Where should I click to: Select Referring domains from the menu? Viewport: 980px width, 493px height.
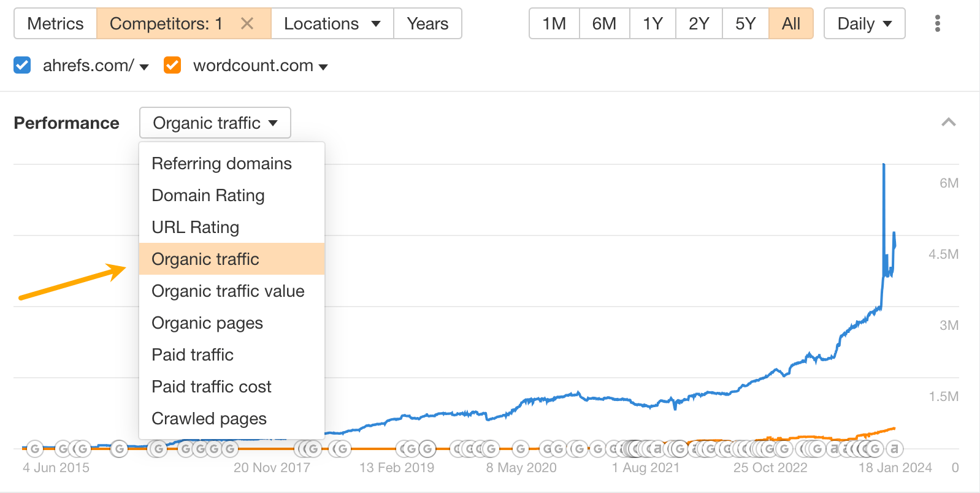pos(221,164)
